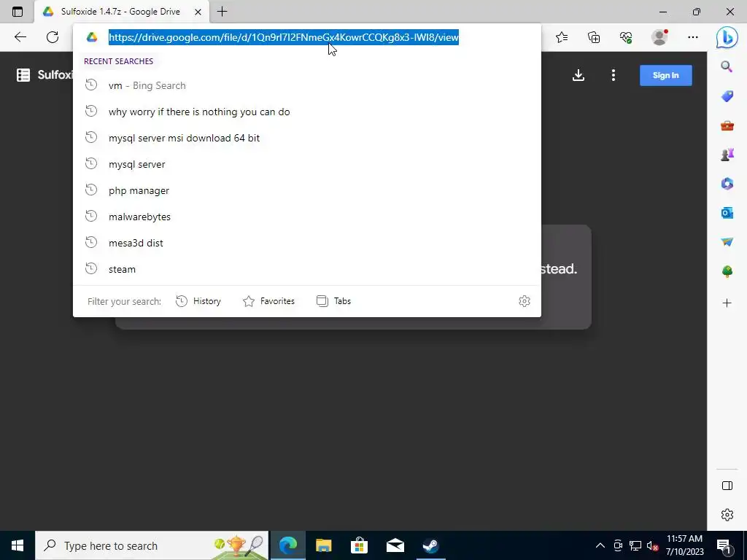Click the profile avatar icon
747x560 pixels.
click(659, 37)
